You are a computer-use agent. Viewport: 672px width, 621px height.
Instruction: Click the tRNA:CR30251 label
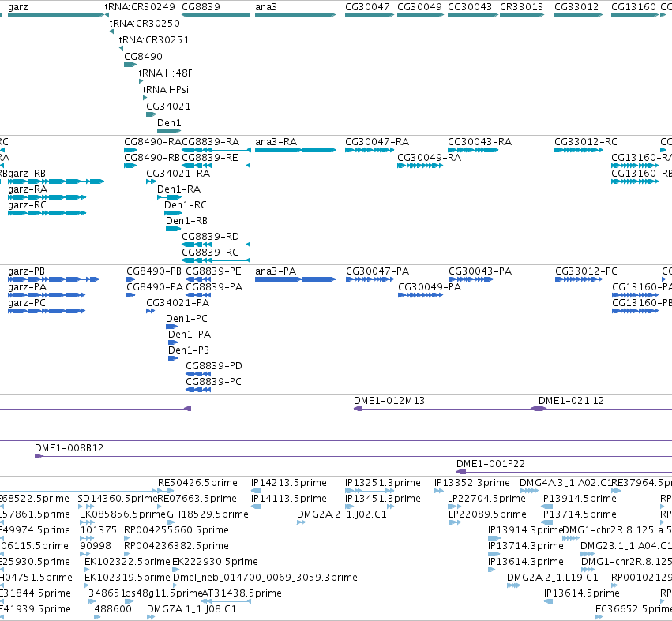point(154,39)
